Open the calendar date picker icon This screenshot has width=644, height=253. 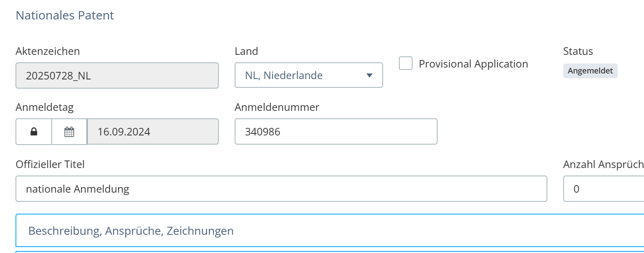click(69, 131)
